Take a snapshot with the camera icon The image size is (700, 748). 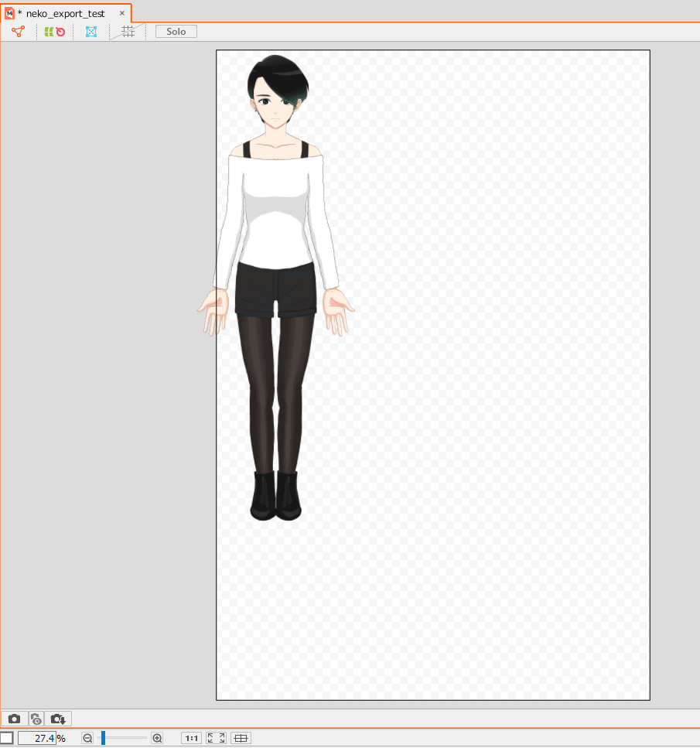tap(15, 719)
